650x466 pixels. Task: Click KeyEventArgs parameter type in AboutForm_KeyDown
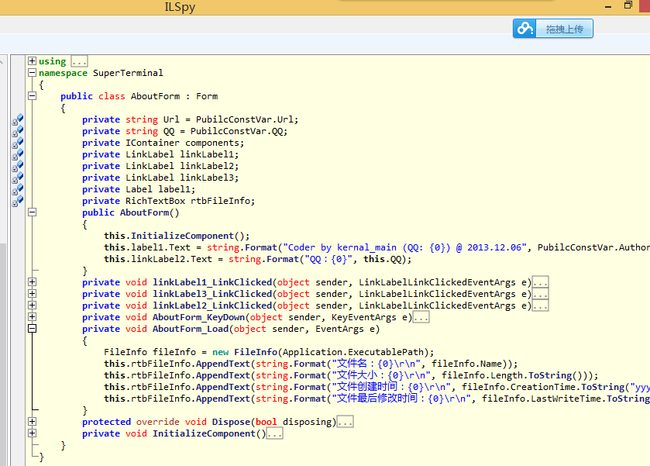[364, 317]
